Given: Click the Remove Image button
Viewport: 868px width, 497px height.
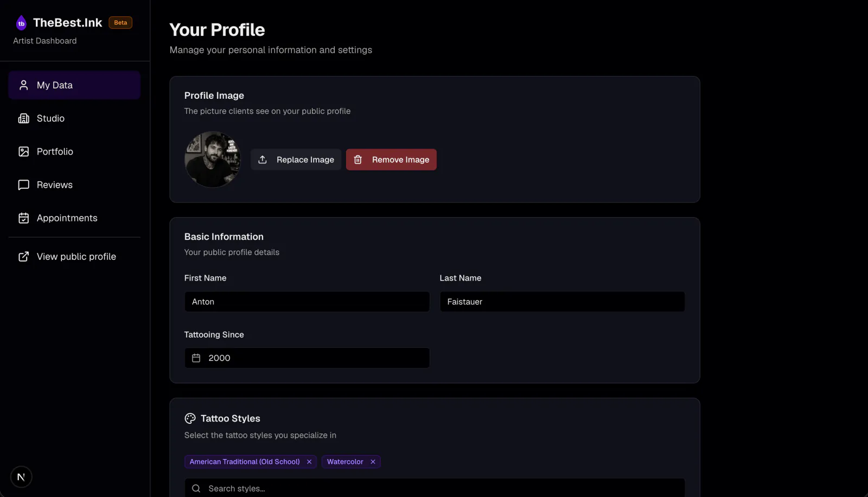Looking at the screenshot, I should click(x=391, y=160).
